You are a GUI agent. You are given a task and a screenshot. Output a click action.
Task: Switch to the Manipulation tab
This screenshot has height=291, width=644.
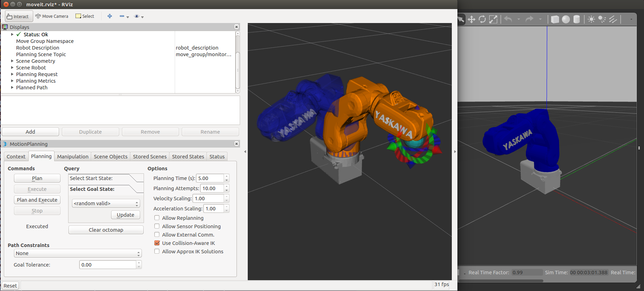(73, 157)
